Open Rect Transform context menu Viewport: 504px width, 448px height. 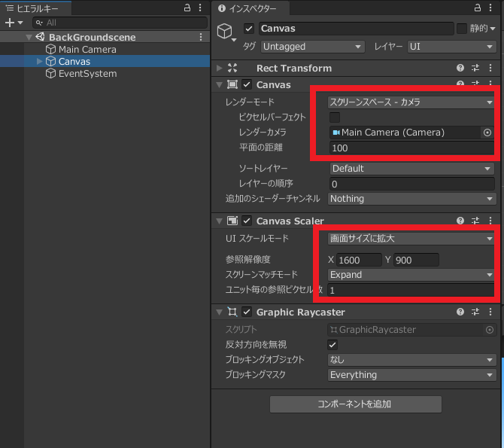(x=490, y=68)
